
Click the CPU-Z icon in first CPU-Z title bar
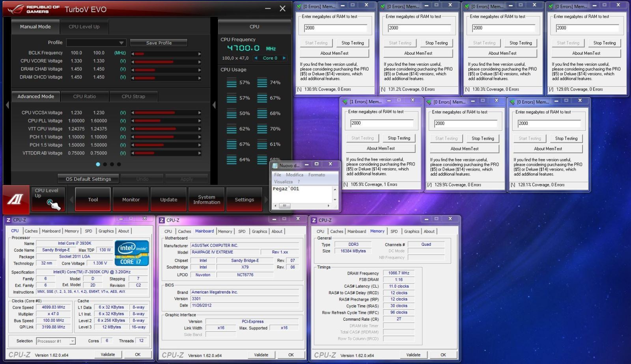coord(9,220)
